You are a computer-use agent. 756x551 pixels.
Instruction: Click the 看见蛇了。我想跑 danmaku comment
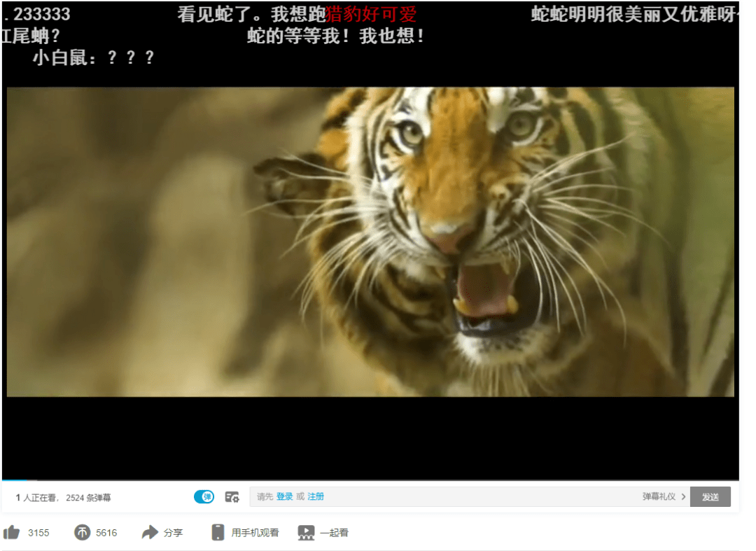(x=252, y=15)
